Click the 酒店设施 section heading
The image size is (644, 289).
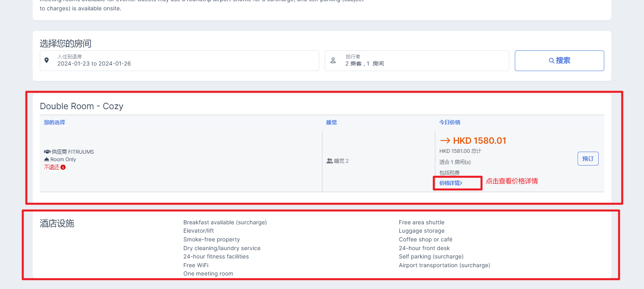pyautogui.click(x=57, y=223)
